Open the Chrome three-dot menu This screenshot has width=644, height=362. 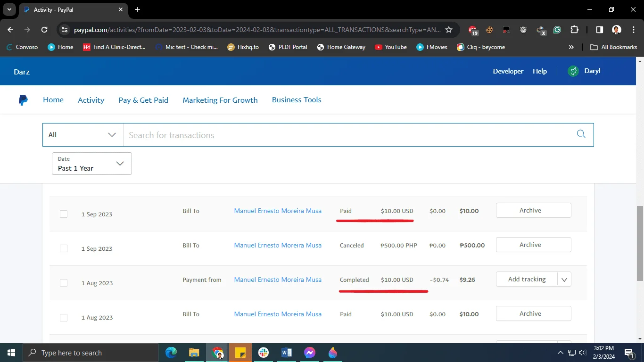(633, 30)
